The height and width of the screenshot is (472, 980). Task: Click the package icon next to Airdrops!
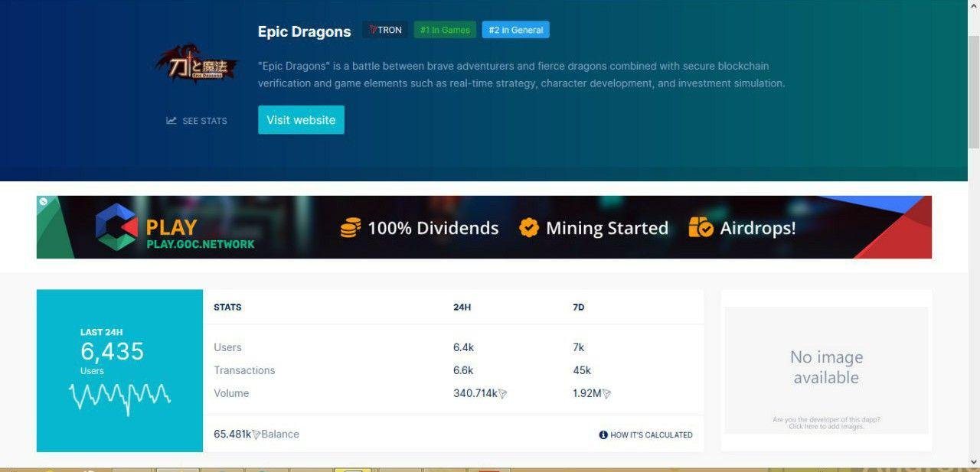pyautogui.click(x=701, y=227)
